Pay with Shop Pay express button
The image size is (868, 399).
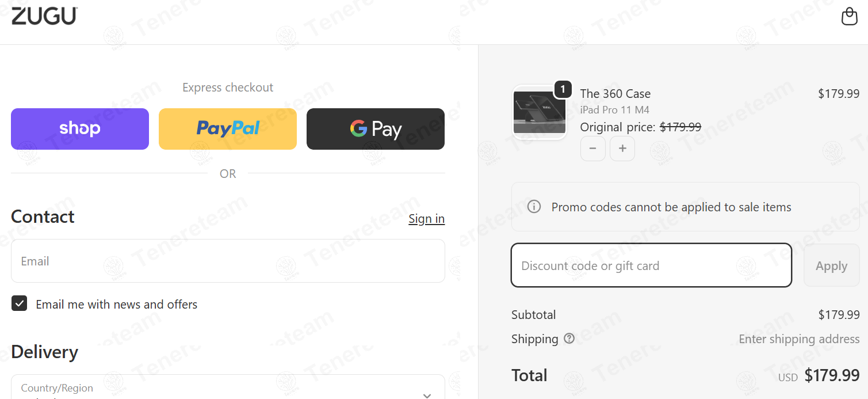pos(80,129)
